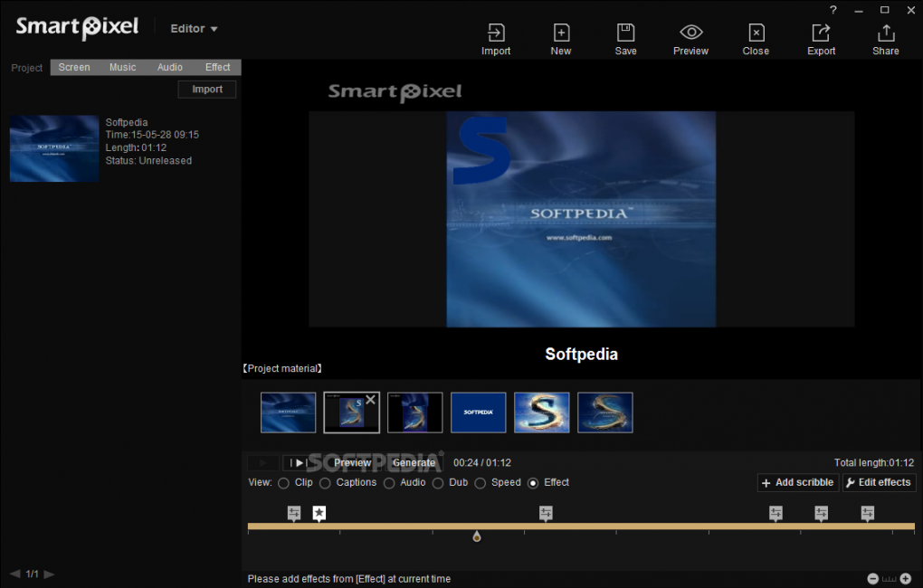Switch to the Audio tab
Screen dimensions: 923x588
169,67
